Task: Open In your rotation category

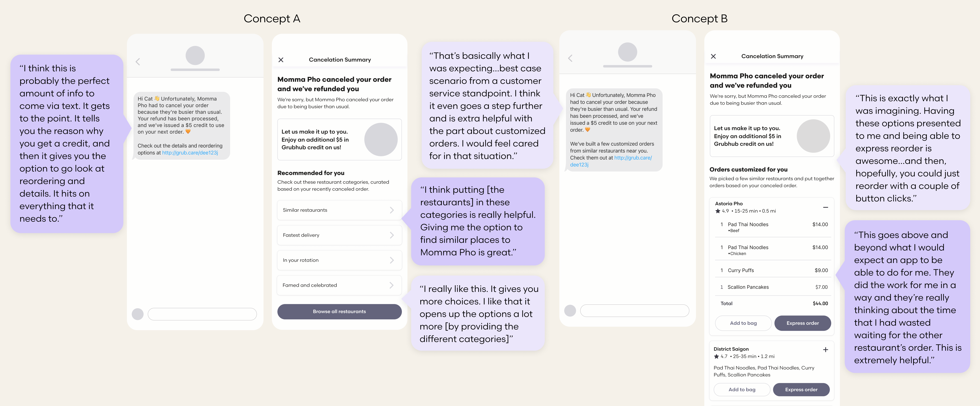Action: [x=339, y=260]
